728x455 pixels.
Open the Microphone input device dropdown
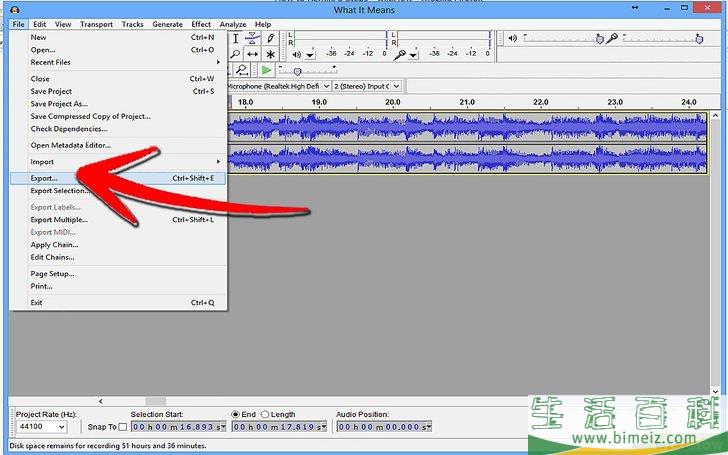click(x=326, y=86)
